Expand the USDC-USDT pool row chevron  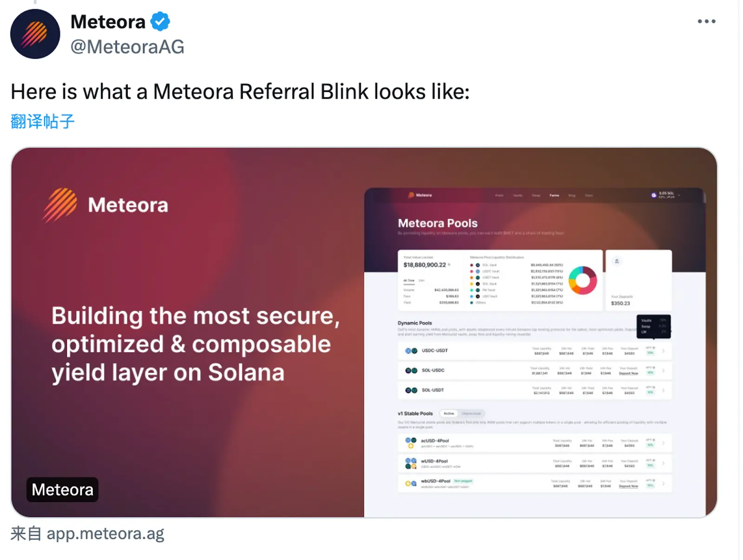[663, 351]
